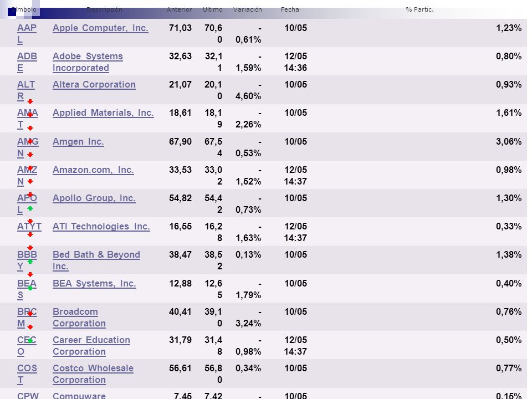
Task: Select Applied Materials participation 1,61%
Action: click(x=509, y=112)
